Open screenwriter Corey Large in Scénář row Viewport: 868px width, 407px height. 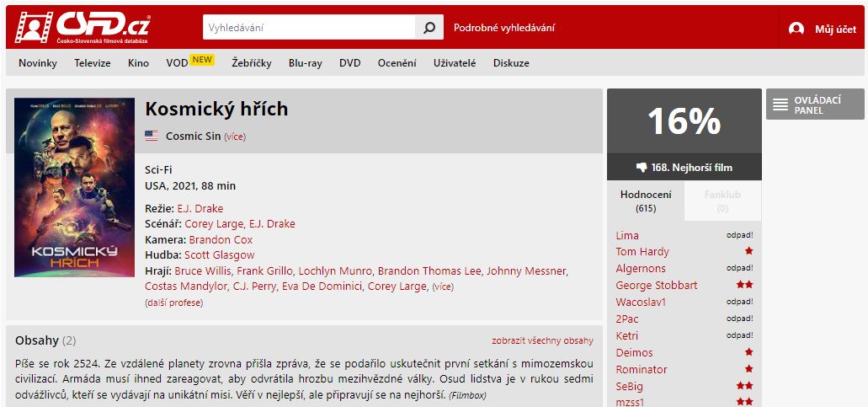click(x=213, y=223)
